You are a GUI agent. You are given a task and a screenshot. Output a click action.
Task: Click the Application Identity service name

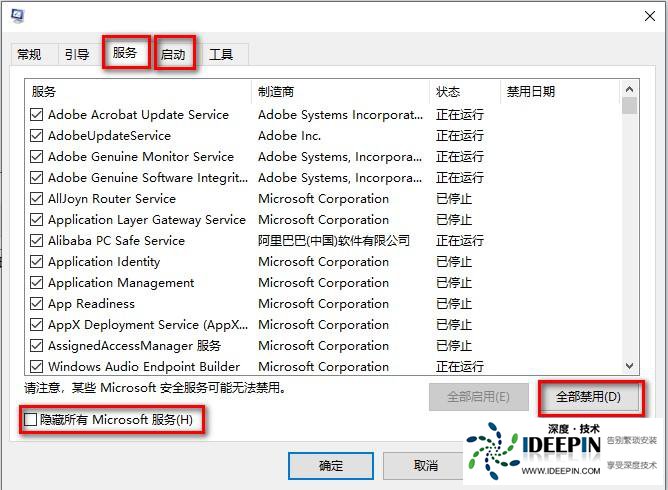point(104,262)
